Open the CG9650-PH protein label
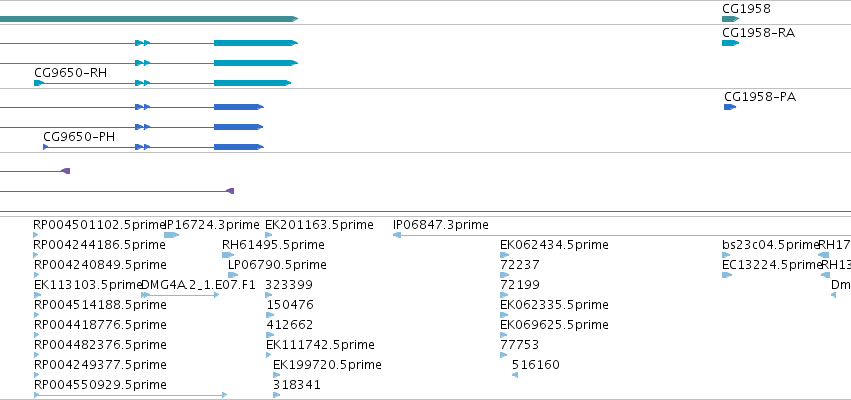 (x=79, y=137)
